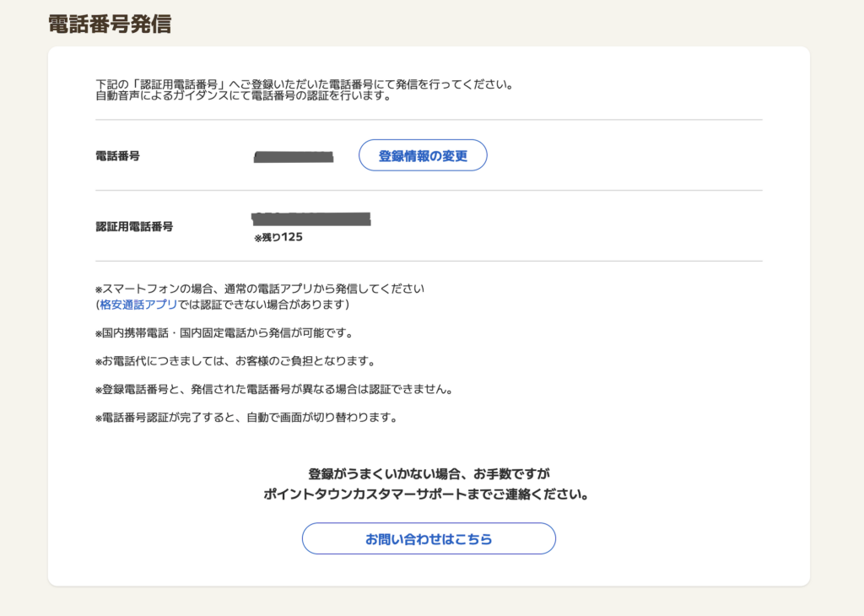Click the ポイントタウンカスタマーサポート text line

[428, 494]
